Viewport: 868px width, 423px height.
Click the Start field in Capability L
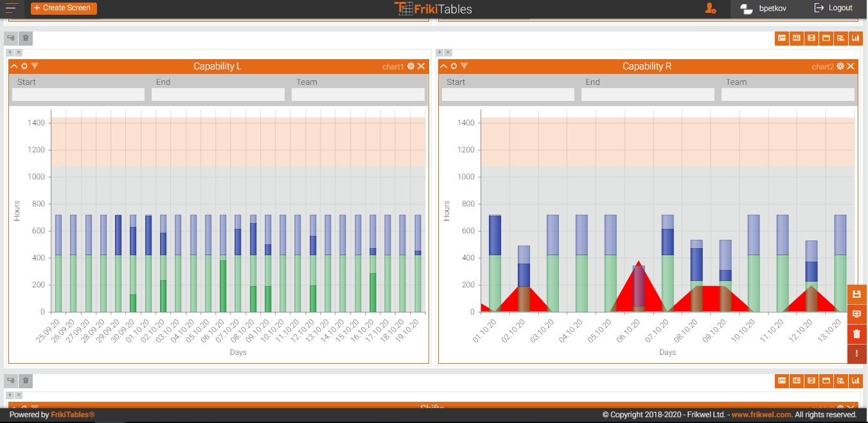(x=78, y=94)
